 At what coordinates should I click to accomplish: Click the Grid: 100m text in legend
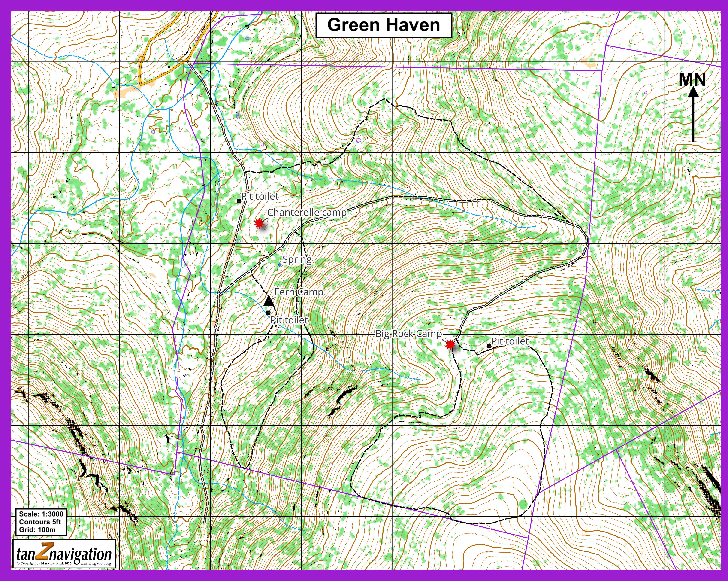pos(37,530)
